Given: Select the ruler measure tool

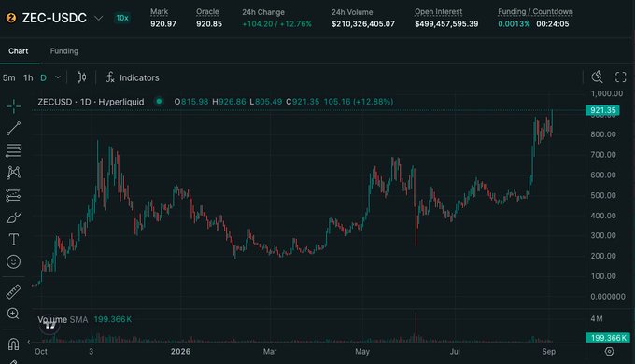Looking at the screenshot, I should pos(13,291).
